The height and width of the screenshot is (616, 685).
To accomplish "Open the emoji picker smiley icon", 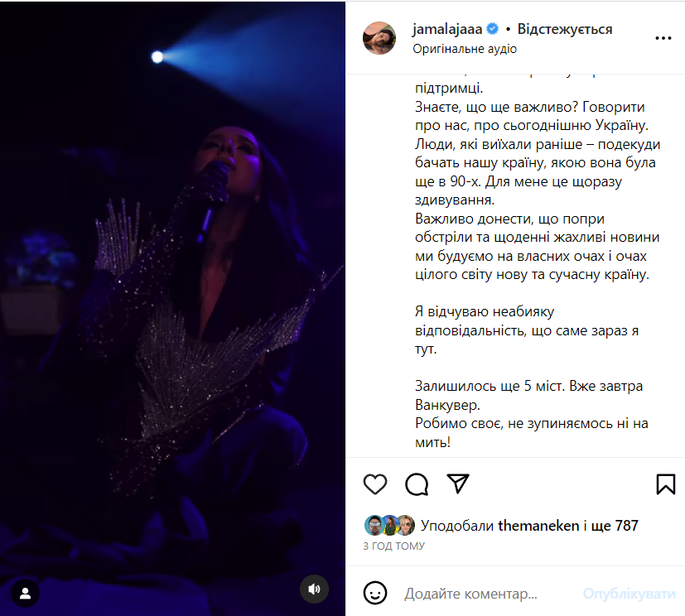I will coord(375,594).
